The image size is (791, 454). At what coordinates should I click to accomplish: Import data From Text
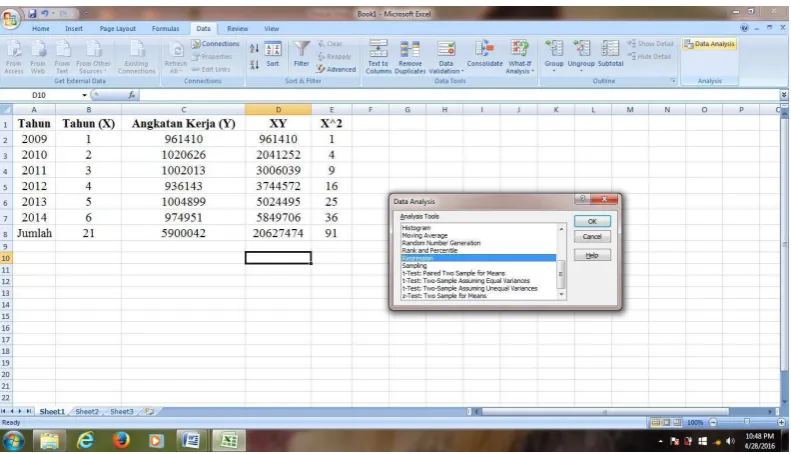click(x=62, y=58)
